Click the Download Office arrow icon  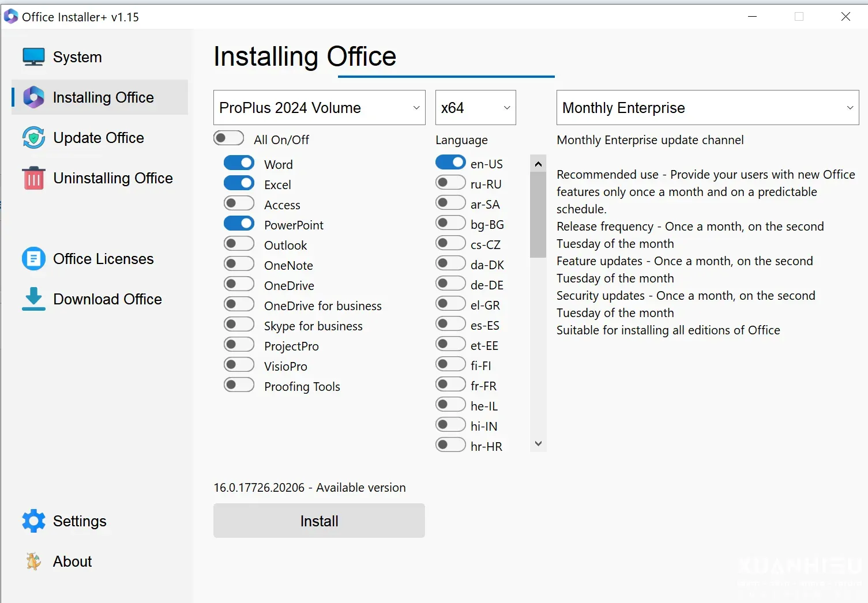pyautogui.click(x=33, y=299)
